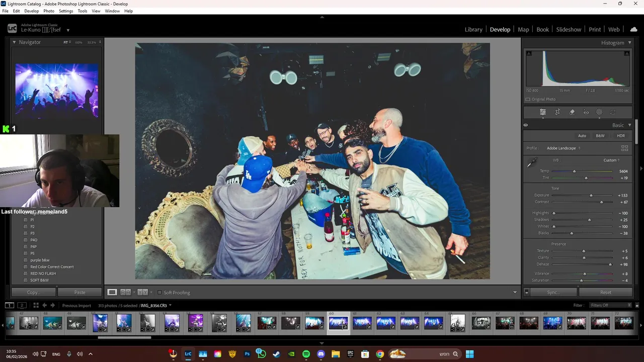
Task: Toggle B&W treatment in Basic panel
Action: [x=600, y=136]
